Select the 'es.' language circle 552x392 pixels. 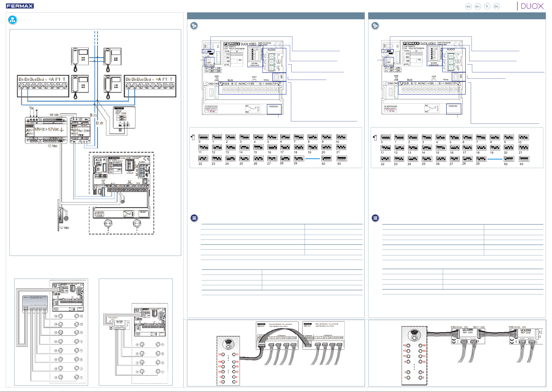tap(468, 6)
